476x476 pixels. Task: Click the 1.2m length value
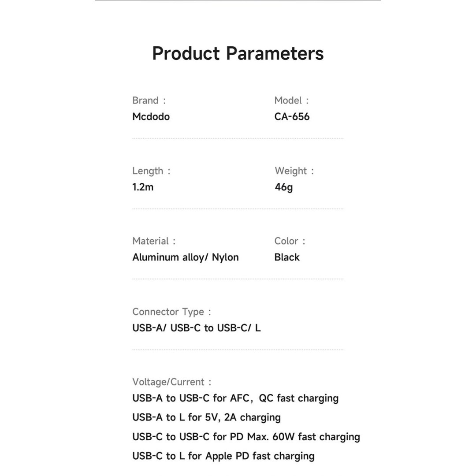point(143,187)
